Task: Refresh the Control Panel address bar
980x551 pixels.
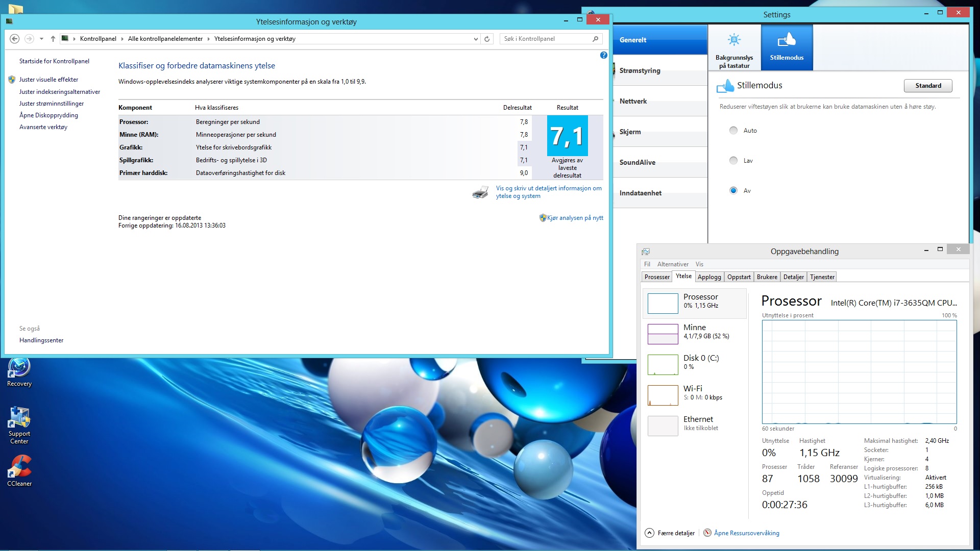Action: click(487, 39)
